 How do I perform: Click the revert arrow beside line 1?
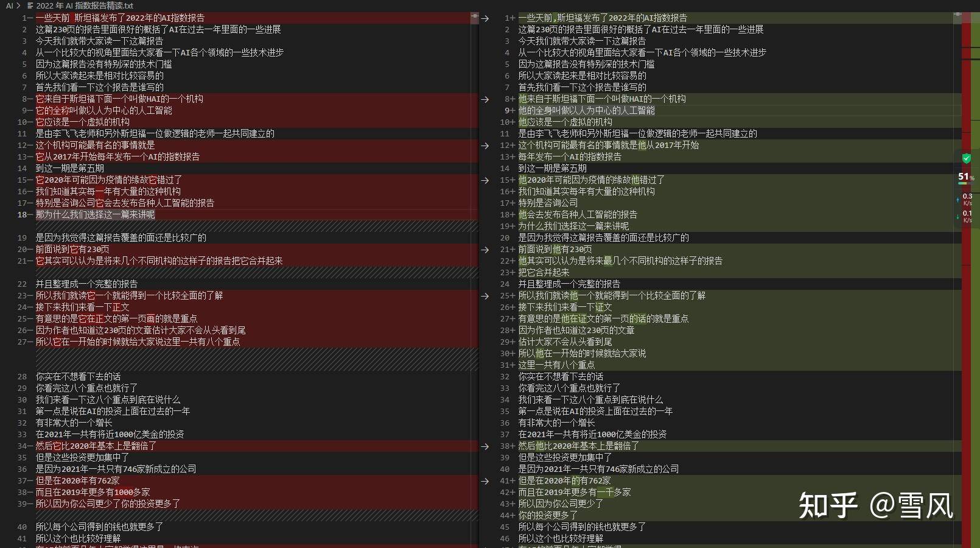click(x=485, y=18)
